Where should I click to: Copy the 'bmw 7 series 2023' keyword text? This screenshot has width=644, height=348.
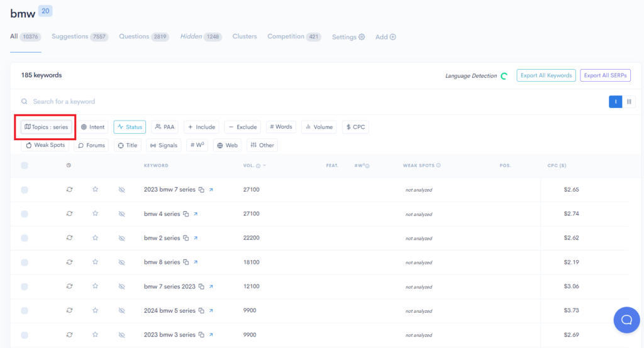coord(201,286)
